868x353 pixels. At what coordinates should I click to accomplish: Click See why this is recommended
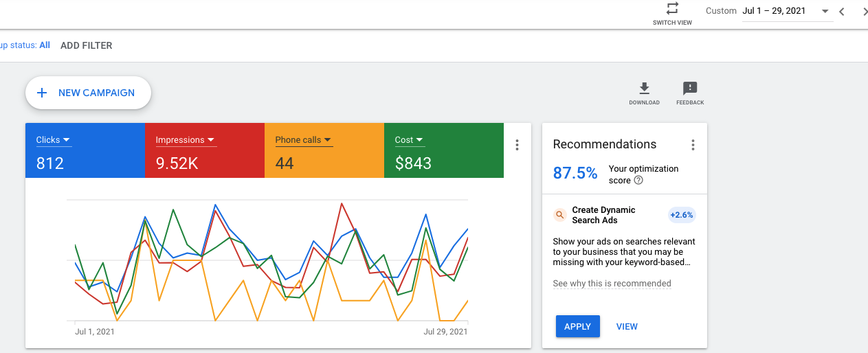(x=612, y=284)
